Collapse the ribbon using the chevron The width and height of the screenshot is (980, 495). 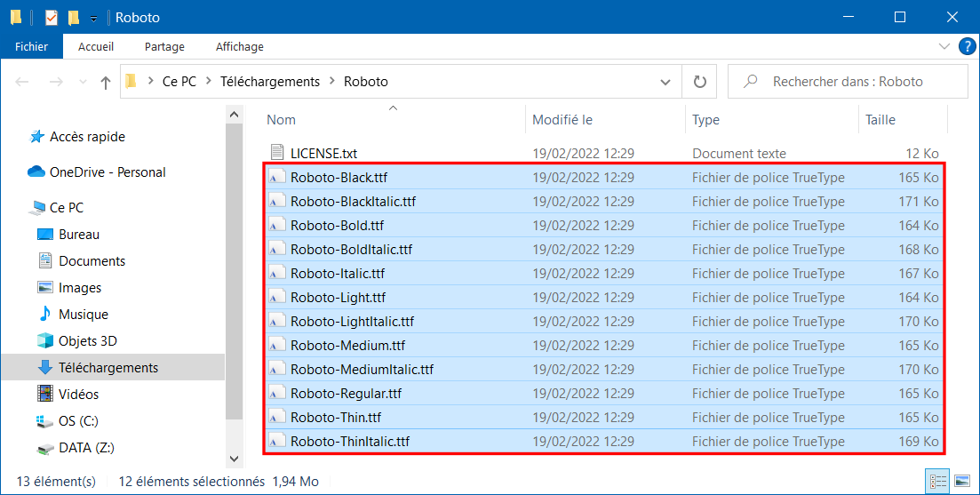(944, 46)
